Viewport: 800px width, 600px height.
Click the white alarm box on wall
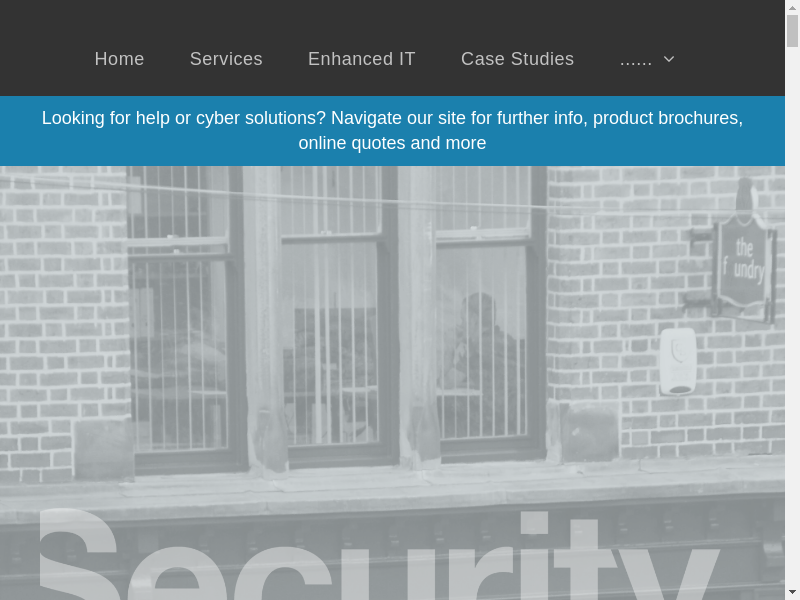pos(678,361)
